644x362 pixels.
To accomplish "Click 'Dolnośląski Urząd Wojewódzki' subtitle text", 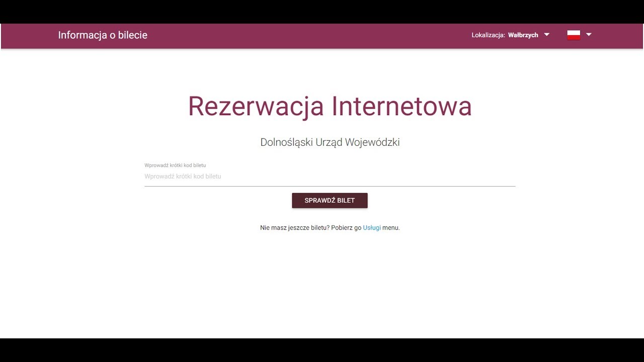I will pyautogui.click(x=330, y=142).
